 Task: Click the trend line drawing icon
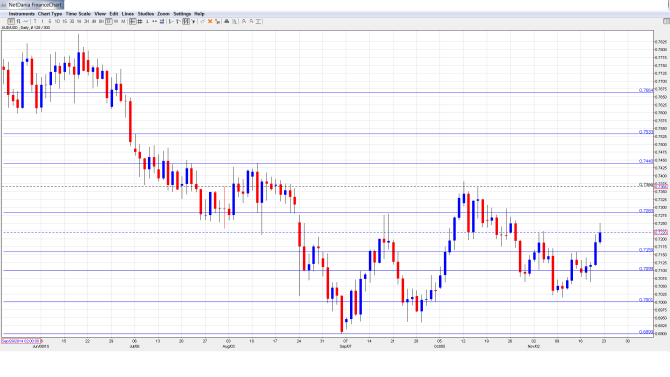point(171,21)
